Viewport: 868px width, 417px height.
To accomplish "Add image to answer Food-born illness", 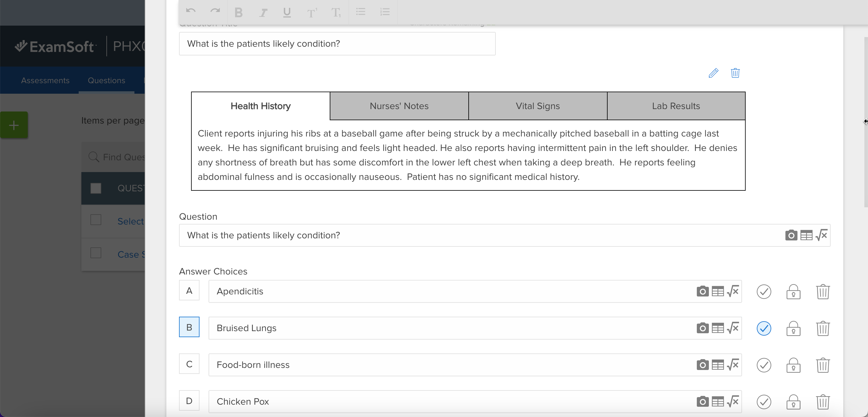I will coord(703,365).
